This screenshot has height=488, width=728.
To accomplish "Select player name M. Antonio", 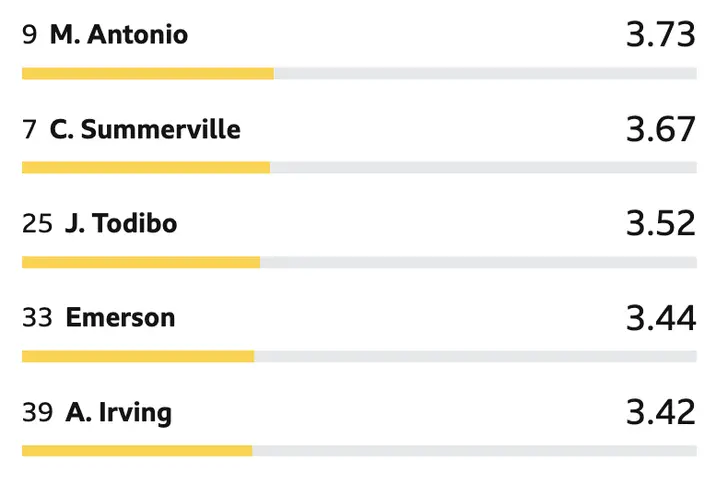I will pyautogui.click(x=119, y=35).
